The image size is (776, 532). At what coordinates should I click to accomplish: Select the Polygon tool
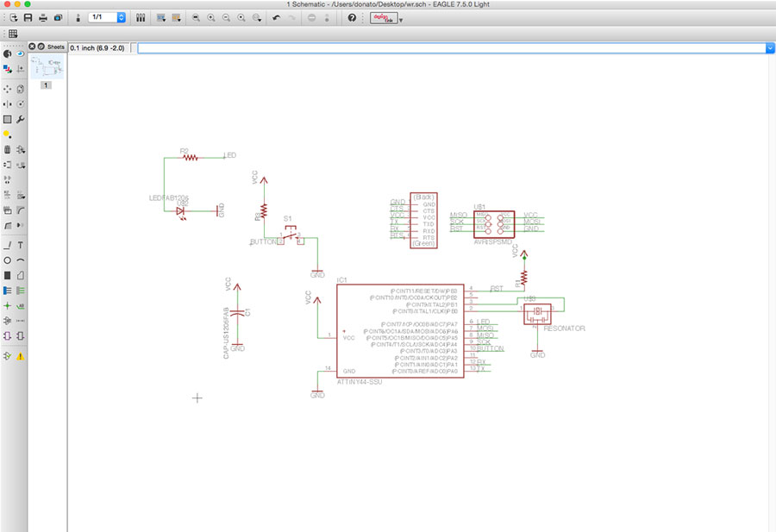coord(21,276)
